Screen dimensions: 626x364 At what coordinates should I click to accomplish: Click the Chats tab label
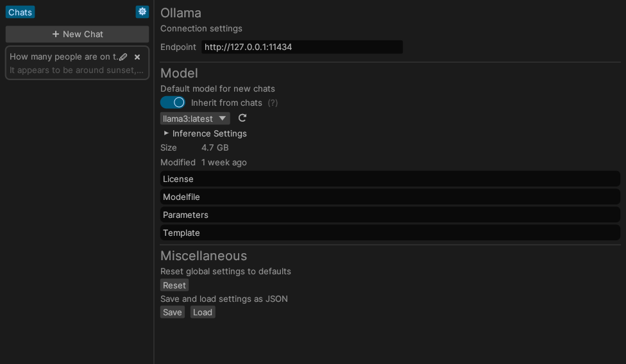20,12
